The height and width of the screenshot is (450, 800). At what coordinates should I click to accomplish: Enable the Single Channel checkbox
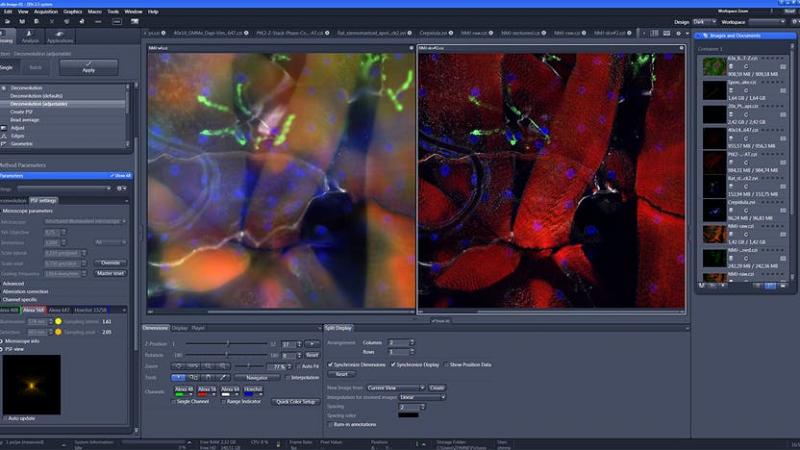coord(173,402)
